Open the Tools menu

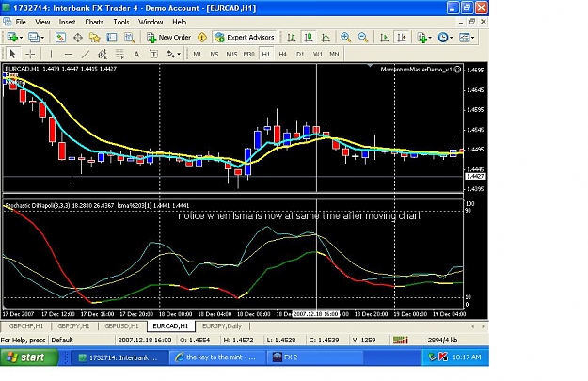121,22
